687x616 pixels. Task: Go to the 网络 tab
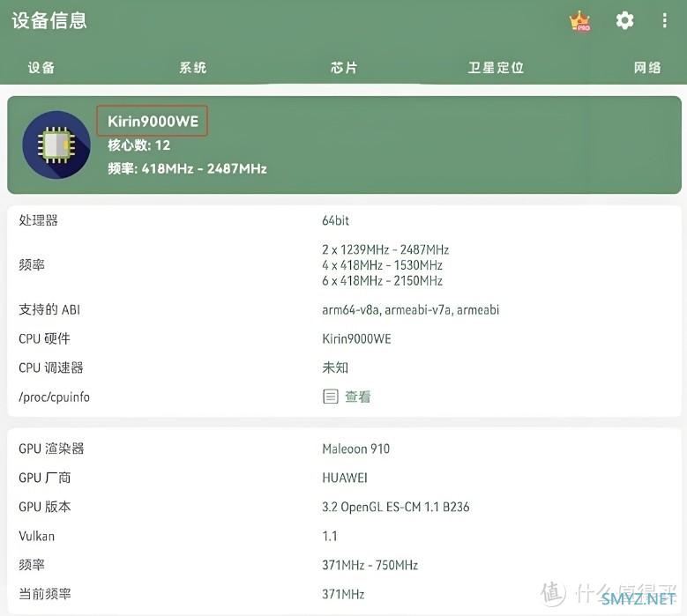click(647, 68)
